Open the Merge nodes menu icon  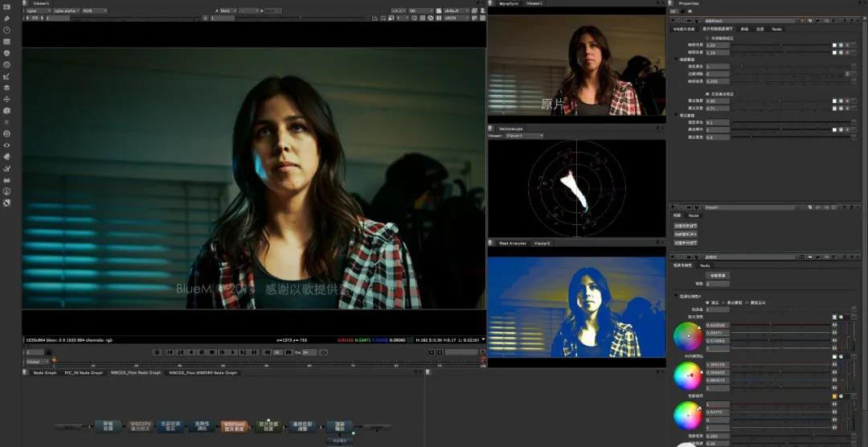(7, 88)
